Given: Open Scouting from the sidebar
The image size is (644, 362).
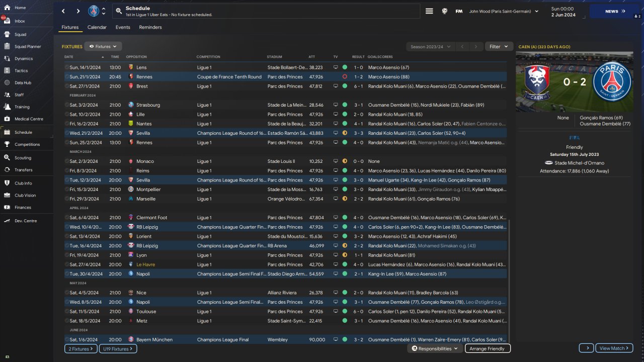Looking at the screenshot, I should tap(23, 158).
